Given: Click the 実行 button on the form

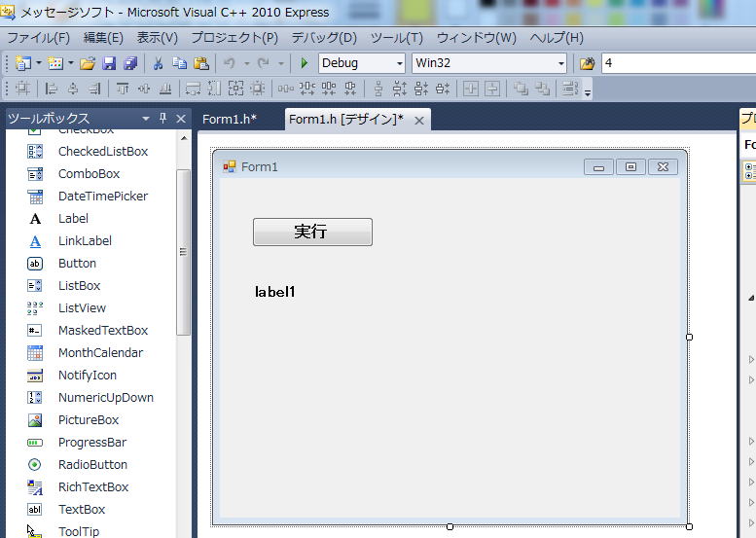Looking at the screenshot, I should pyautogui.click(x=311, y=232).
